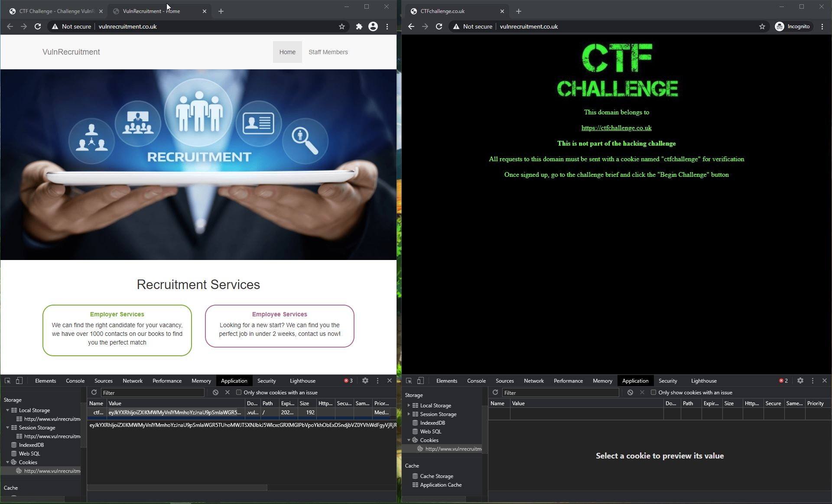Click the Incognito profile badge
The height and width of the screenshot is (504, 832).
793,26
